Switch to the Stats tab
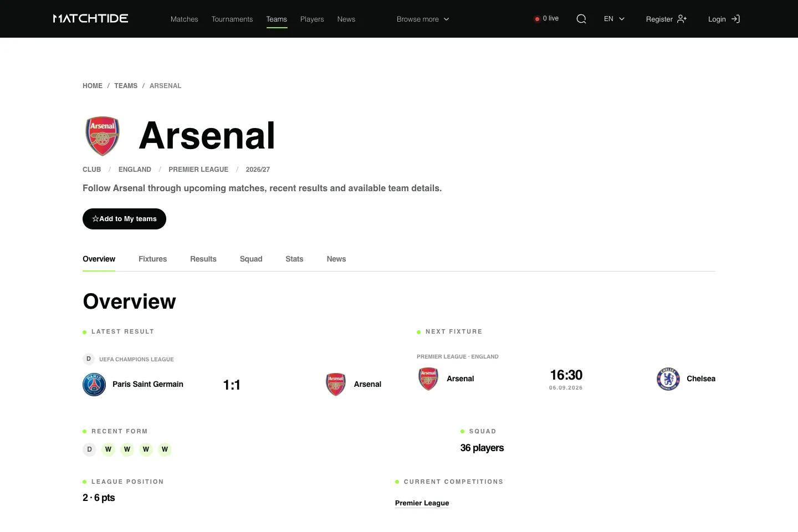This screenshot has height=532, width=798. (294, 259)
